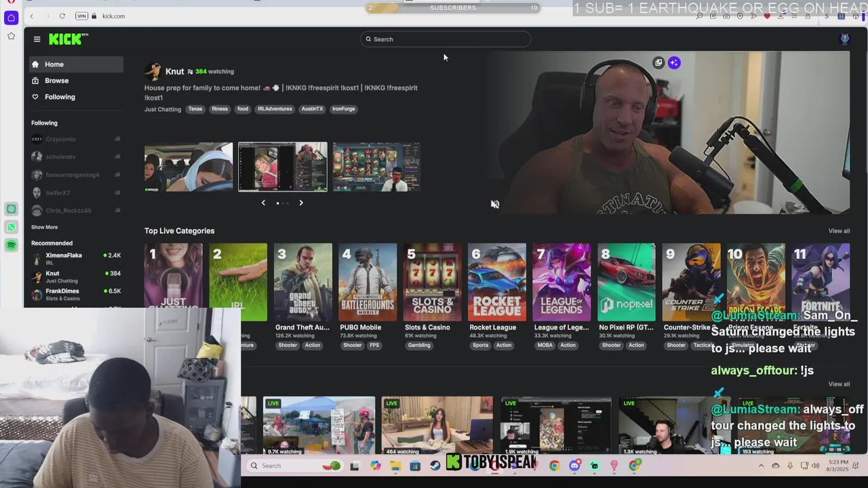Viewport: 868px width, 488px height.
Task: Open the Just Chatting category link under Knut
Action: coord(163,109)
